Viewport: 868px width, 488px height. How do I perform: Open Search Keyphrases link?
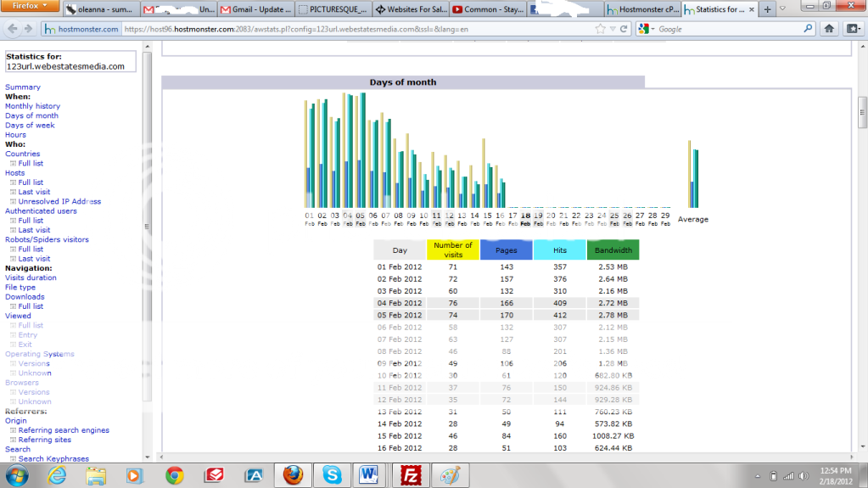pyautogui.click(x=53, y=458)
